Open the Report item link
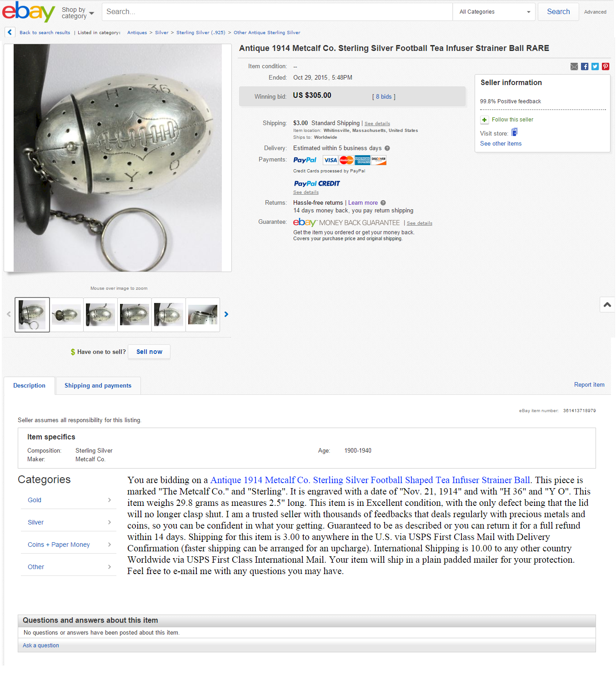616x681 pixels. point(589,385)
